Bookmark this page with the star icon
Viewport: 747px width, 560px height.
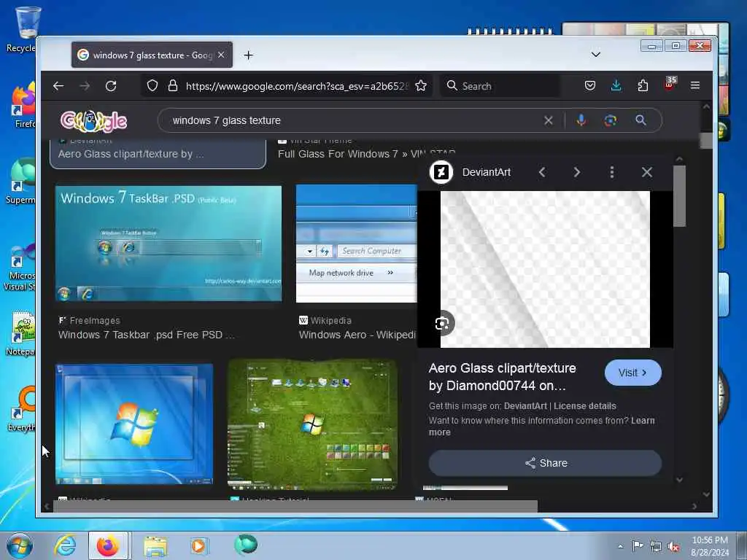421,86
